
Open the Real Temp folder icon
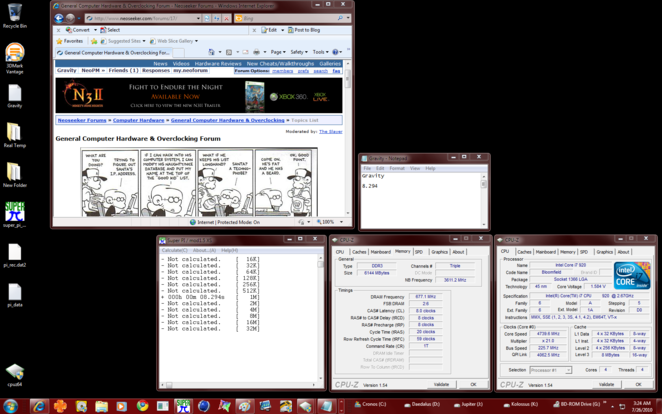(14, 133)
